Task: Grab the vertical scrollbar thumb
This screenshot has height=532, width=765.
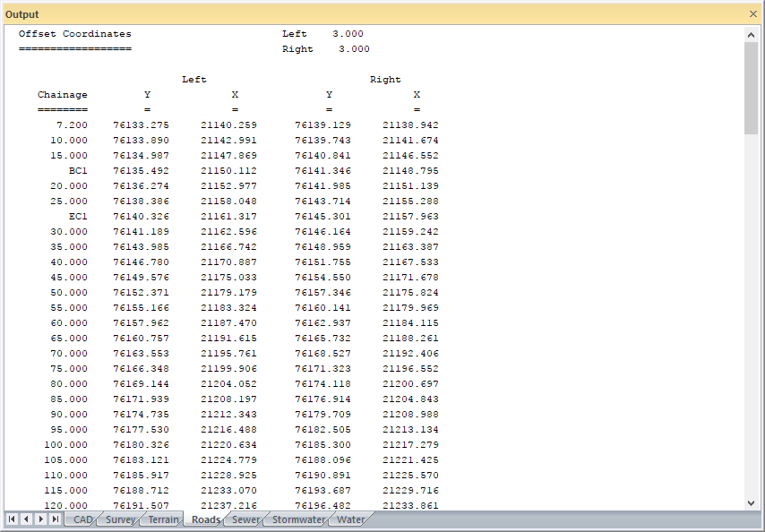Action: pos(752,88)
